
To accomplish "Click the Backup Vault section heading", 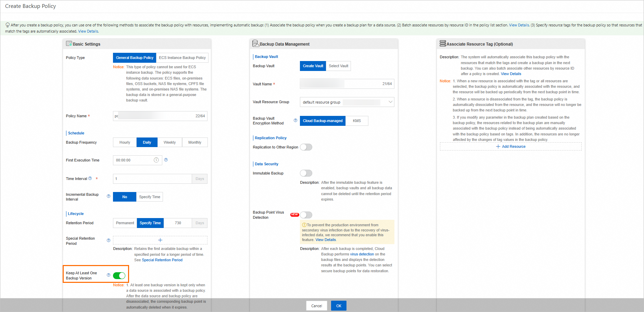I will [266, 57].
